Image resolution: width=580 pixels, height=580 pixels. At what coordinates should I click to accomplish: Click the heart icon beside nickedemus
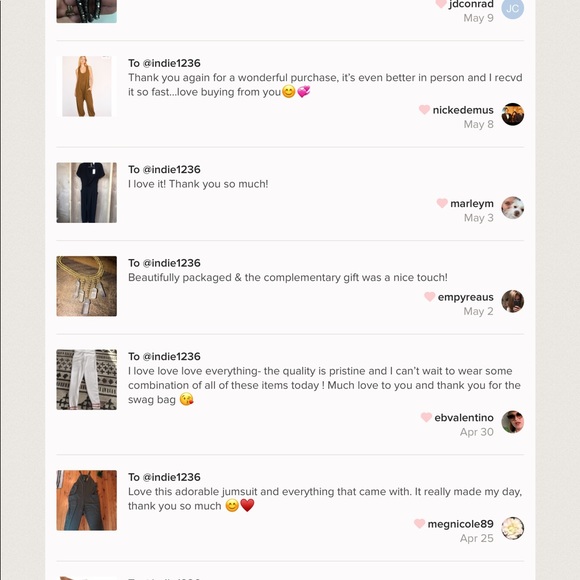pyautogui.click(x=424, y=109)
